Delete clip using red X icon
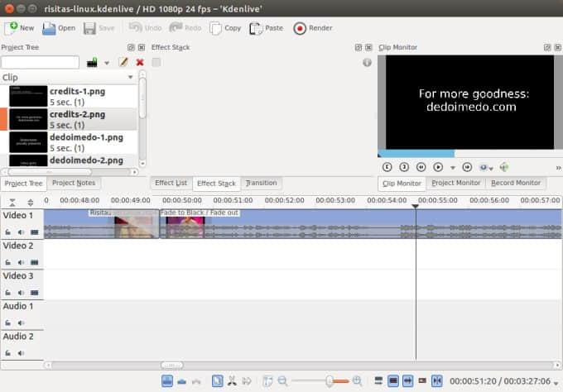 pyautogui.click(x=140, y=62)
